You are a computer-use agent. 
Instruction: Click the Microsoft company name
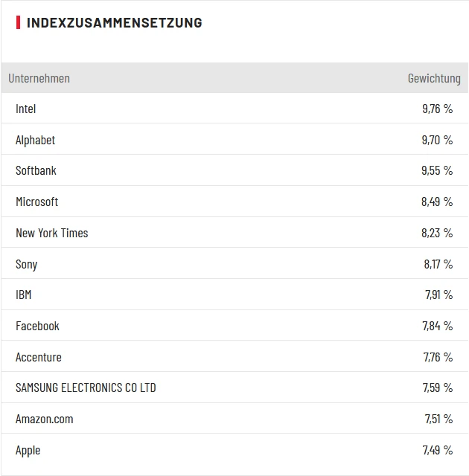click(36, 202)
